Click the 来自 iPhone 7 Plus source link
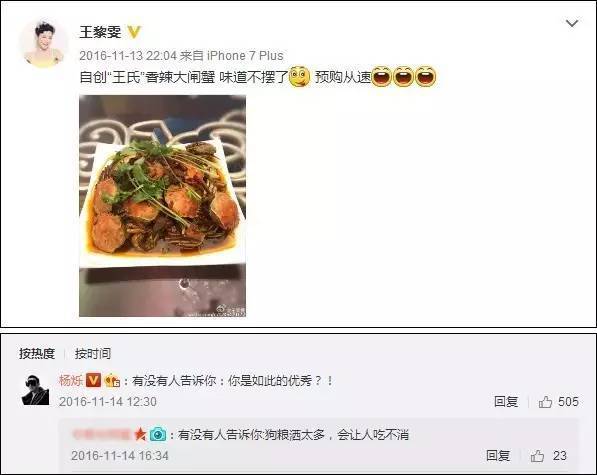 (x=232, y=56)
